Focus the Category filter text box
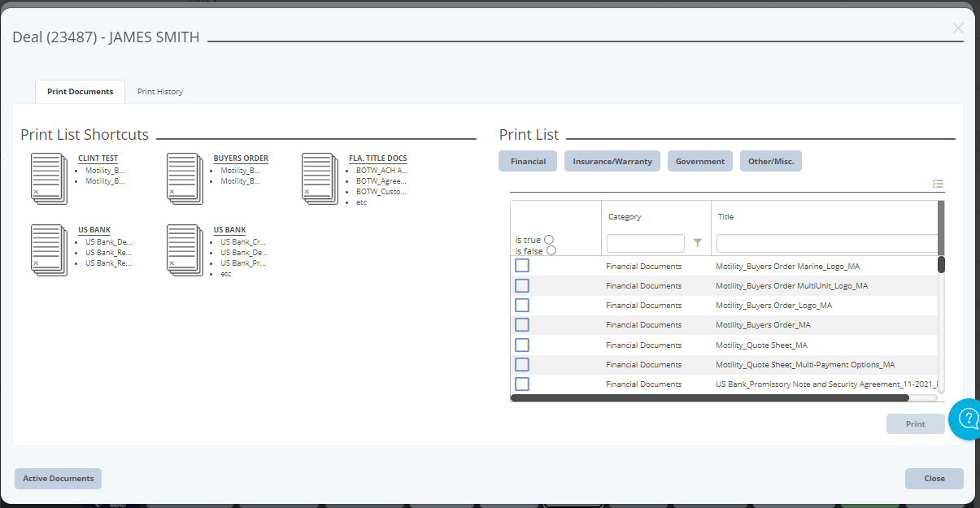Image resolution: width=980 pixels, height=508 pixels. click(x=646, y=243)
